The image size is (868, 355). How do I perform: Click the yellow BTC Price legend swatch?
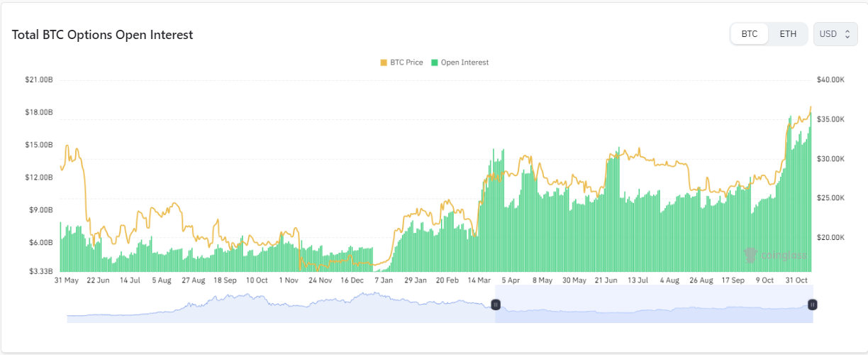coord(384,62)
